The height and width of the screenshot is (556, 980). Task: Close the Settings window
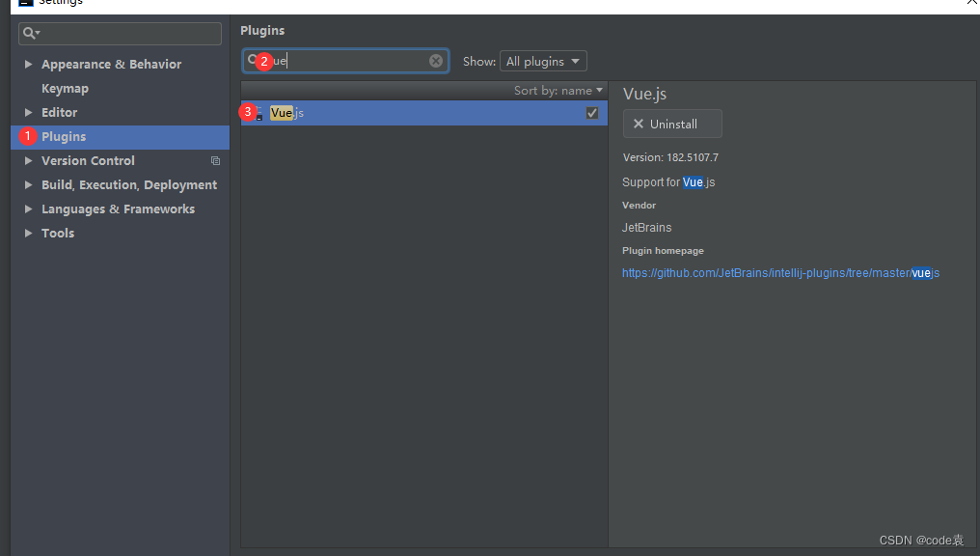click(970, 4)
